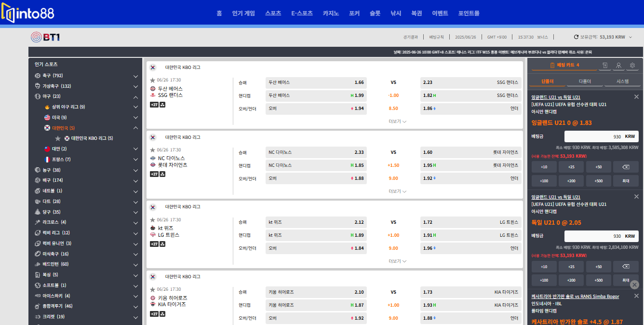644x325 pixels.
Task: Remove the England U21 bet with X
Action: pyautogui.click(x=636, y=97)
